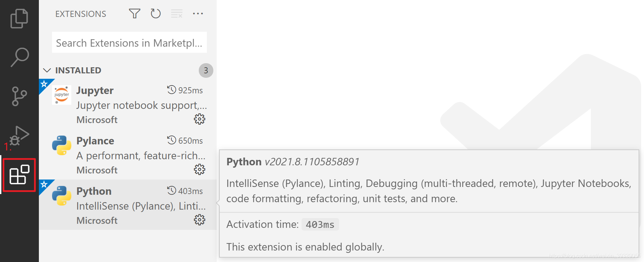Open the Source Control view
The image size is (644, 262).
coord(19,96)
